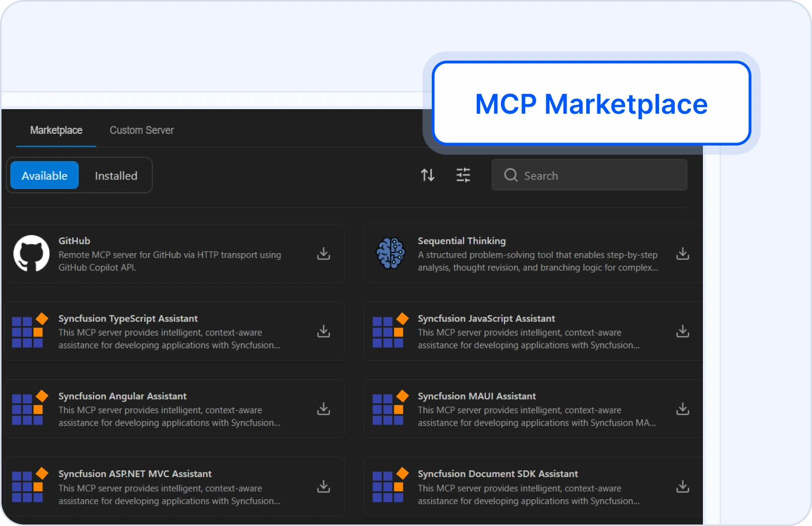Download the Syncfusion MAUI Assistant server
812x526 pixels.
point(683,409)
